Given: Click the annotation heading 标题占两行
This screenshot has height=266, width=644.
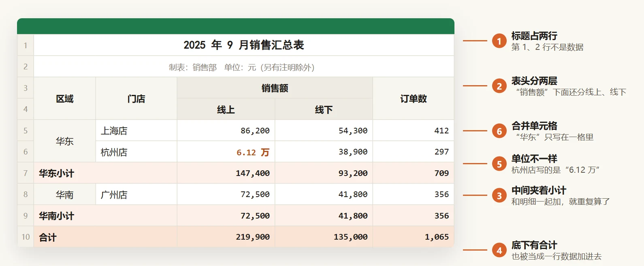Looking at the screenshot, I should 534,36.
